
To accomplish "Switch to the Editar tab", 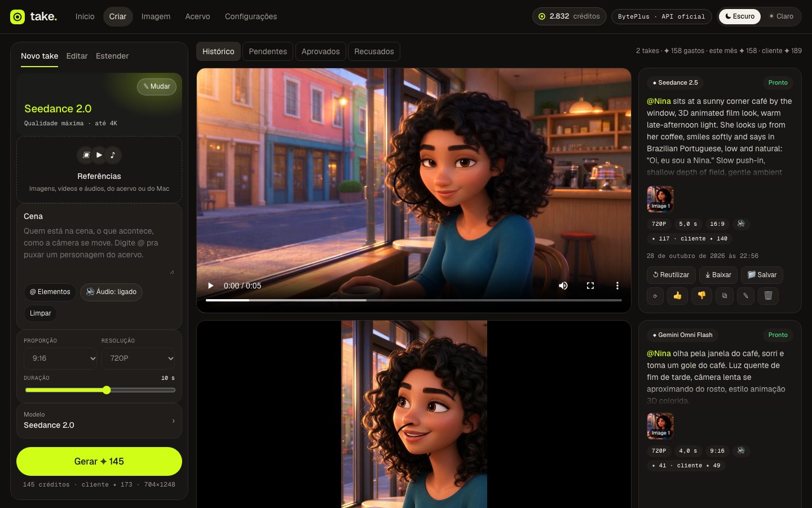I will (x=77, y=56).
